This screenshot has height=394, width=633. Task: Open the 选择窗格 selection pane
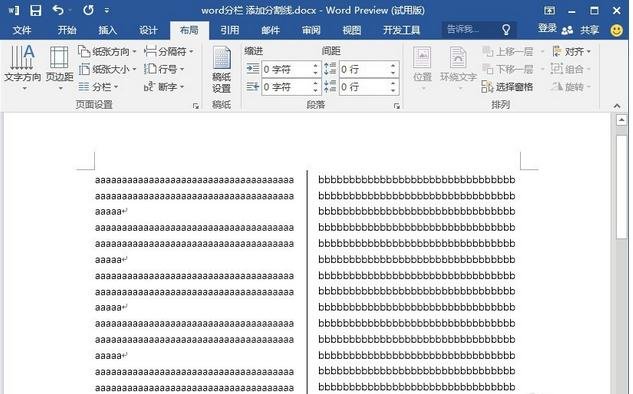coord(507,87)
